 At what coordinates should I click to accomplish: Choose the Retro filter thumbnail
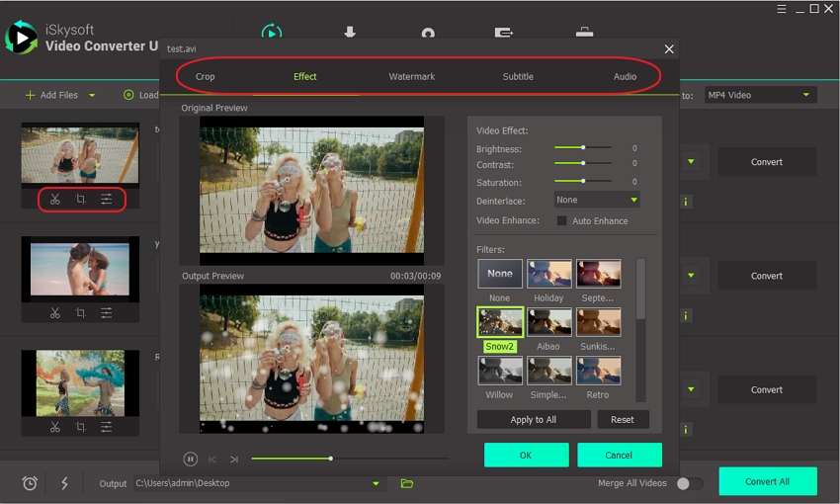click(x=598, y=371)
